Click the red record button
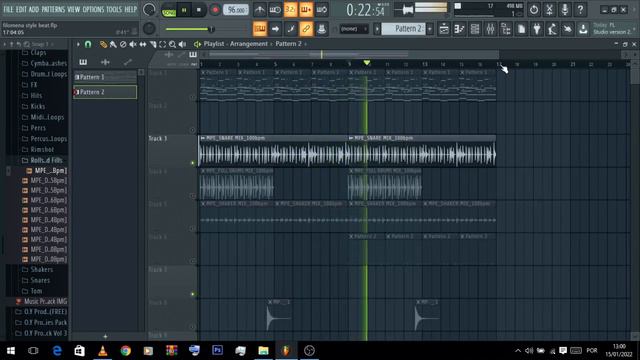Viewport: 640px width, 360px height. [x=215, y=10]
